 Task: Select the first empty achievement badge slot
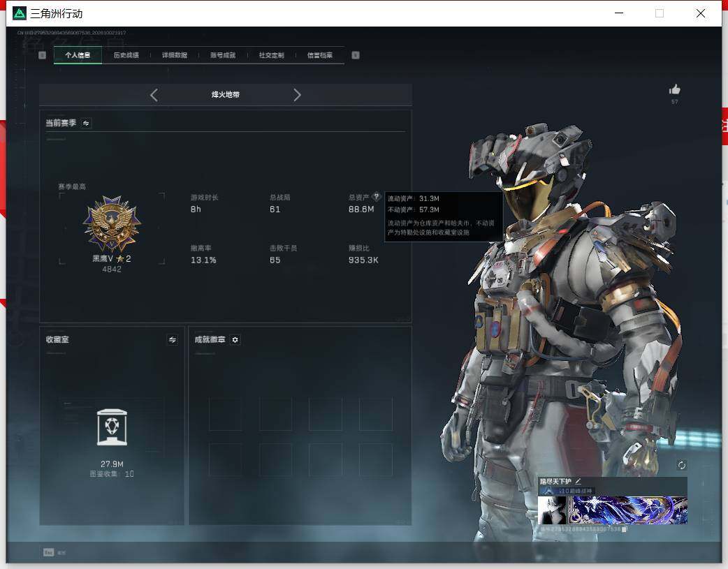(225, 414)
